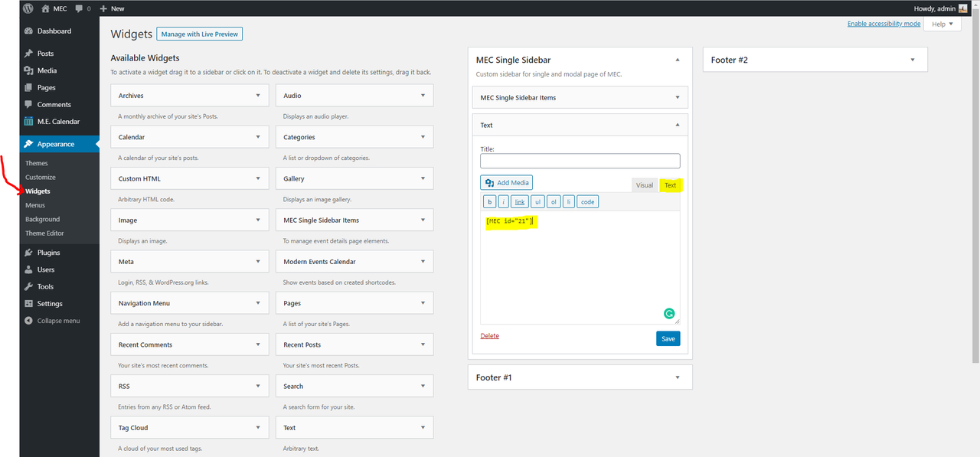980x457 pixels.
Task: Click the Add Media button
Action: [x=506, y=183]
